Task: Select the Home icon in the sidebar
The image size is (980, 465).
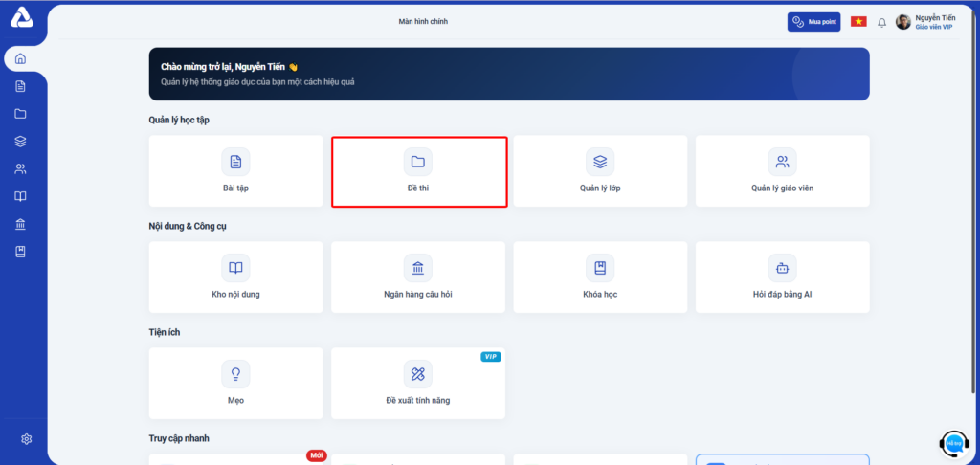Action: pos(21,59)
